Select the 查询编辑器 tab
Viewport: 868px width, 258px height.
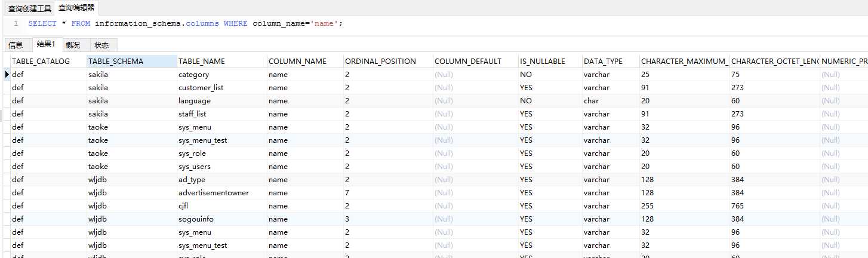click(76, 8)
